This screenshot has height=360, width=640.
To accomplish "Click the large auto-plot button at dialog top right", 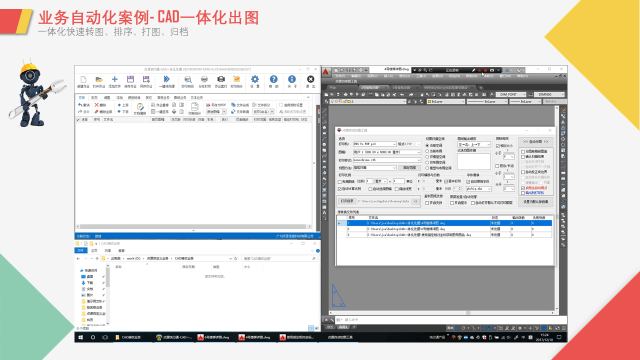I will tap(536, 142).
